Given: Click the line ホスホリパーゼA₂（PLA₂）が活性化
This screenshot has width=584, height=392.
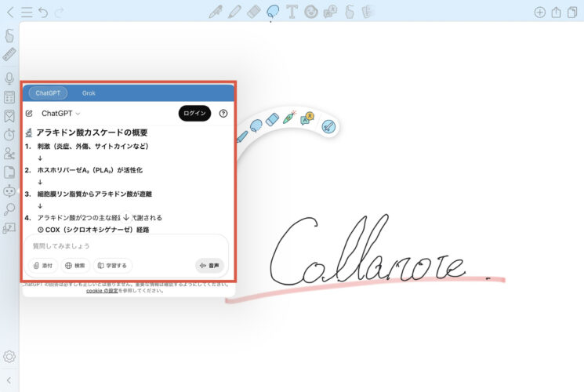Looking at the screenshot, I should click(90, 170).
